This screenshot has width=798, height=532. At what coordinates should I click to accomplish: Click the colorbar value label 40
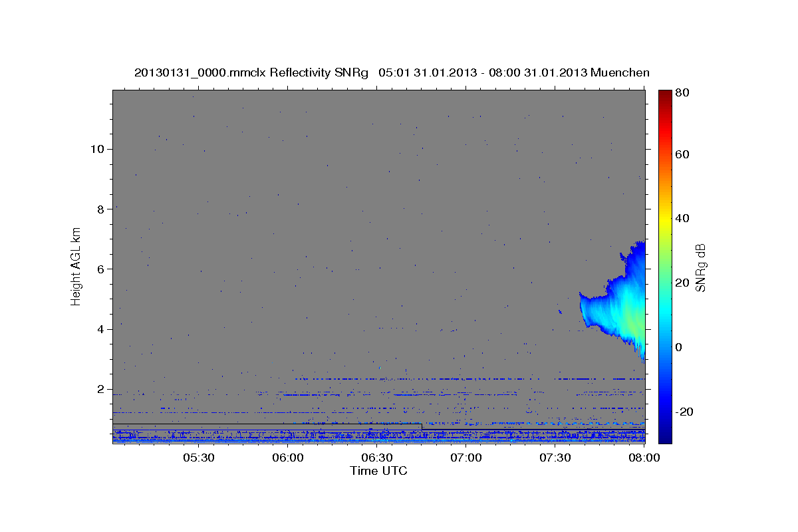tap(682, 218)
